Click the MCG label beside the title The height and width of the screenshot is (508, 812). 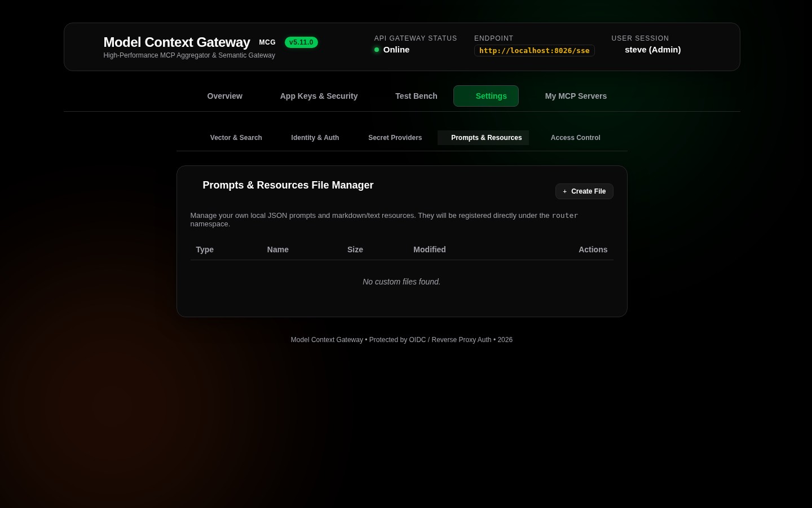(x=267, y=42)
